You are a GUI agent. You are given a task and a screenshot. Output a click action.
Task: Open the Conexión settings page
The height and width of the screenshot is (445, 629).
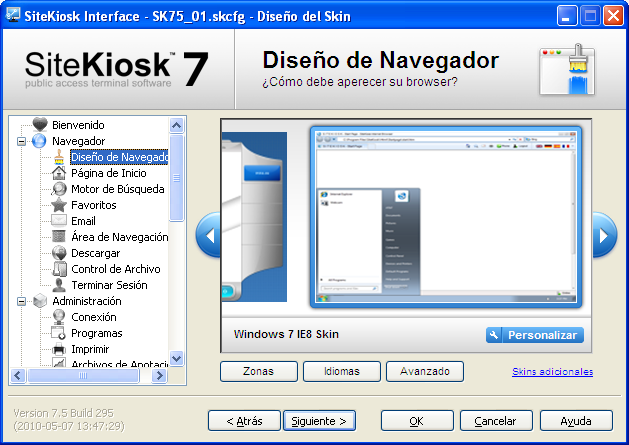click(x=93, y=317)
